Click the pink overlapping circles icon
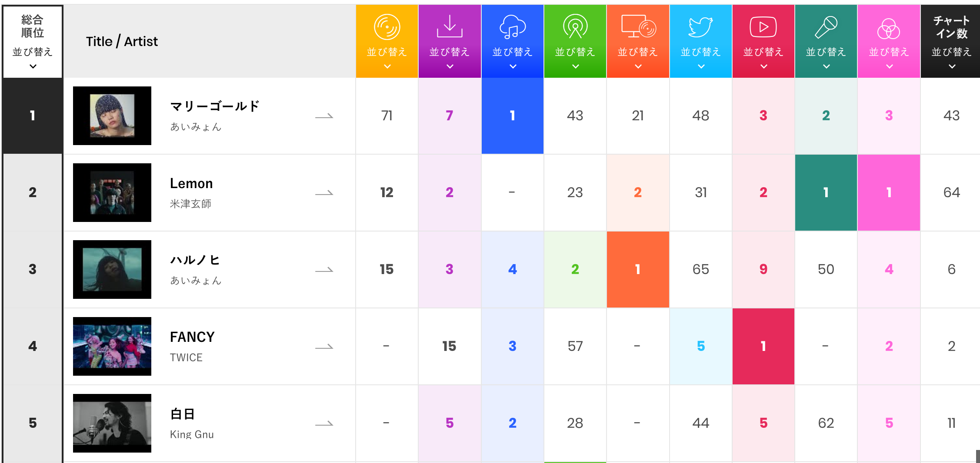This screenshot has width=980, height=463. (888, 29)
